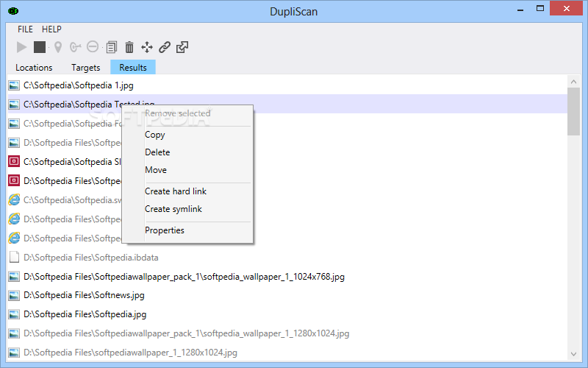Image resolution: width=588 pixels, height=368 pixels.
Task: Click the circled minus remove icon
Action: pyautogui.click(x=93, y=47)
